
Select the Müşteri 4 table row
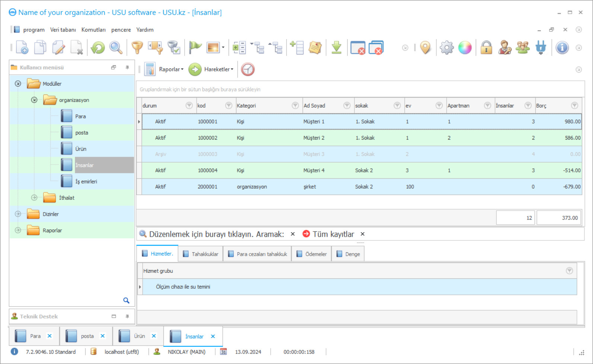[314, 170]
